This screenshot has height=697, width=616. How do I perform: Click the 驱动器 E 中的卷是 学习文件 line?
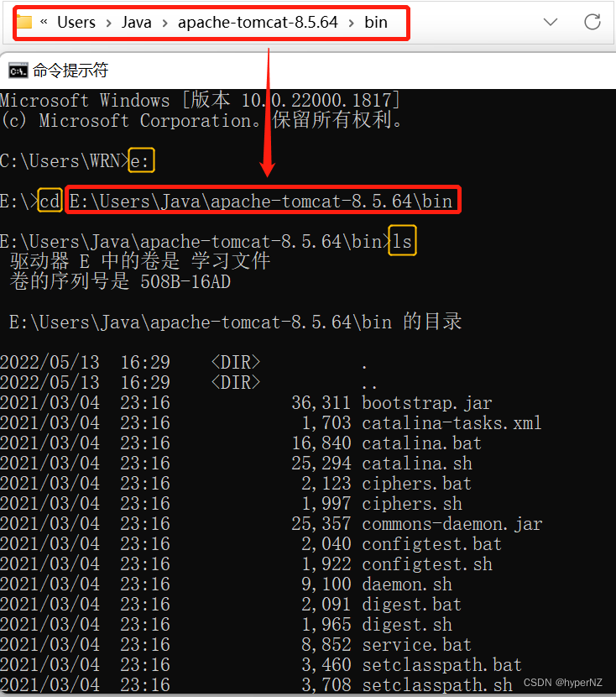point(140,261)
